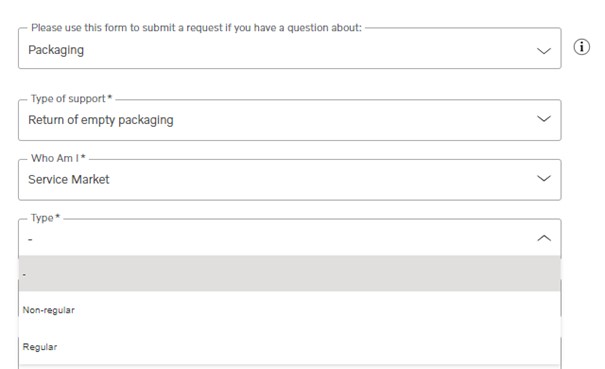This screenshot has height=369, width=605.
Task: Click the 'Please use this form' label text
Action: tap(196, 28)
